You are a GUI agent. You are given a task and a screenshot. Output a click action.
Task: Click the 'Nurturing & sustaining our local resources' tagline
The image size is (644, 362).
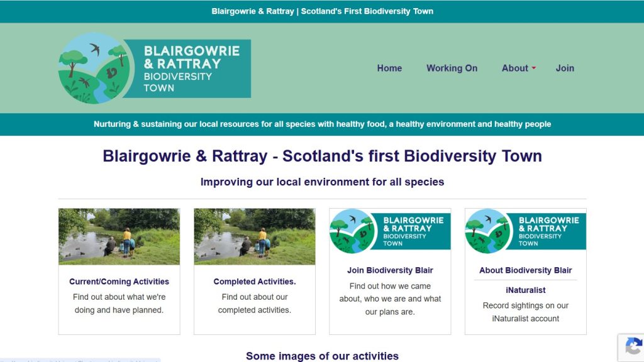[x=323, y=124]
